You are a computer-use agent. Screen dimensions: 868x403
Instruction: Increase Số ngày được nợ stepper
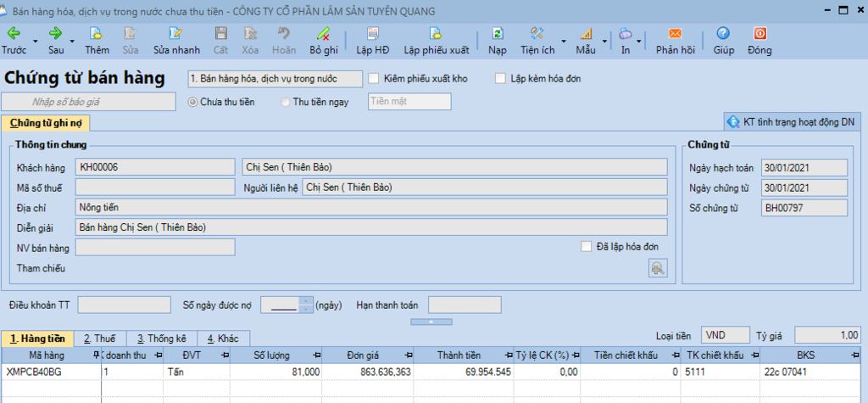click(305, 301)
